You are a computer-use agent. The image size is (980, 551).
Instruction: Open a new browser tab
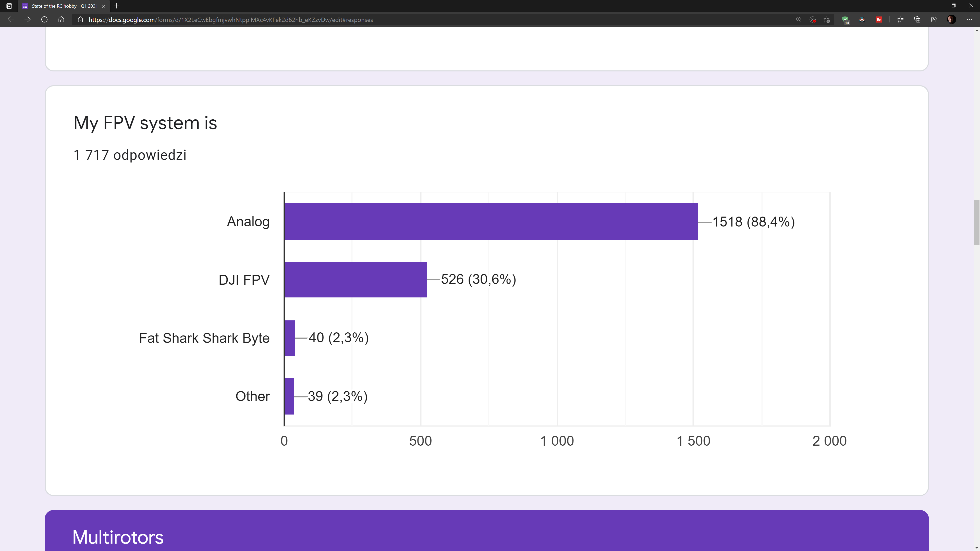click(x=117, y=6)
